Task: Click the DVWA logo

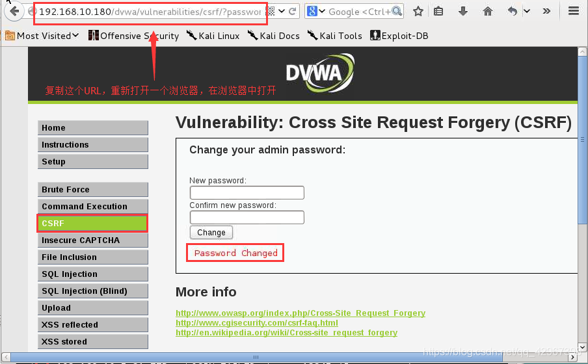Action: coord(320,73)
